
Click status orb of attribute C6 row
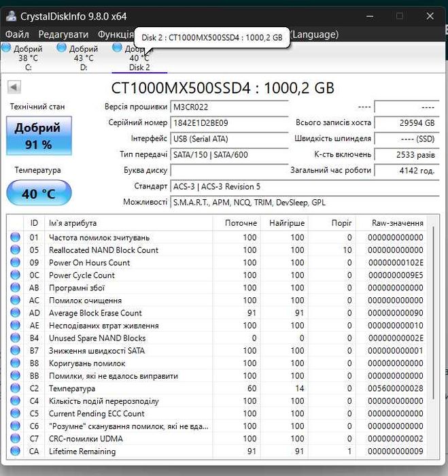pos(15,426)
